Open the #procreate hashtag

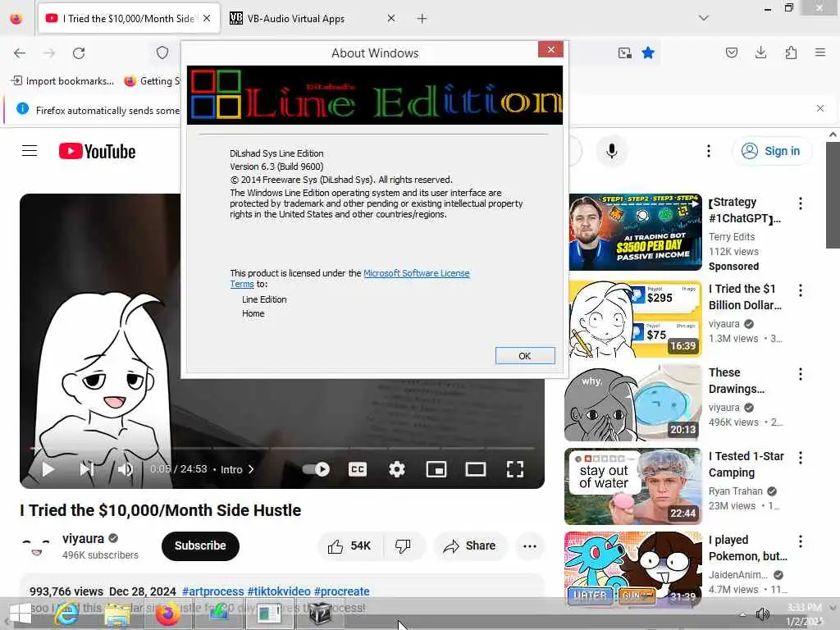click(342, 591)
